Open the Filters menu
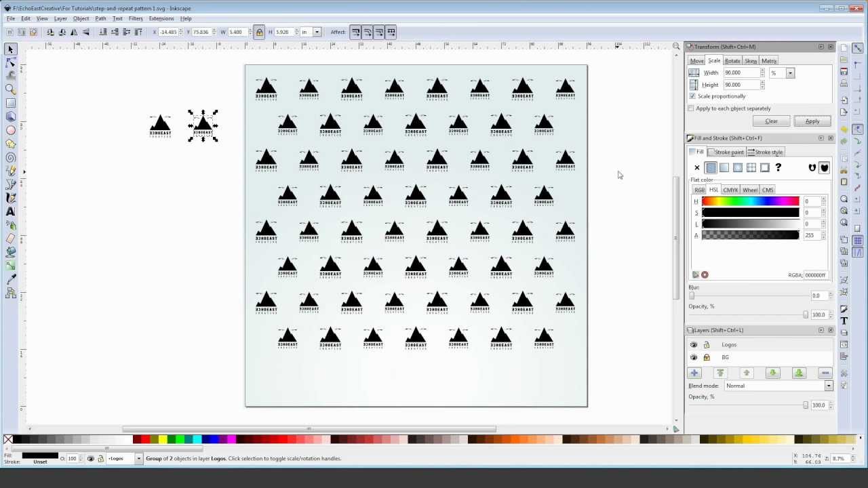 [136, 18]
